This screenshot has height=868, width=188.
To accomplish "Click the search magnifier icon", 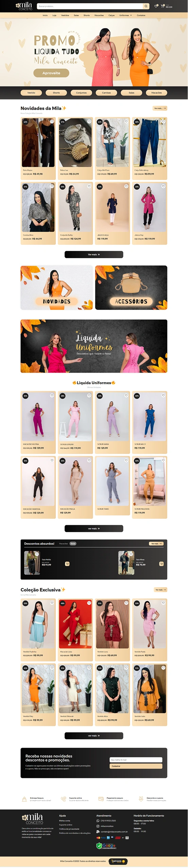I will pos(146,6).
